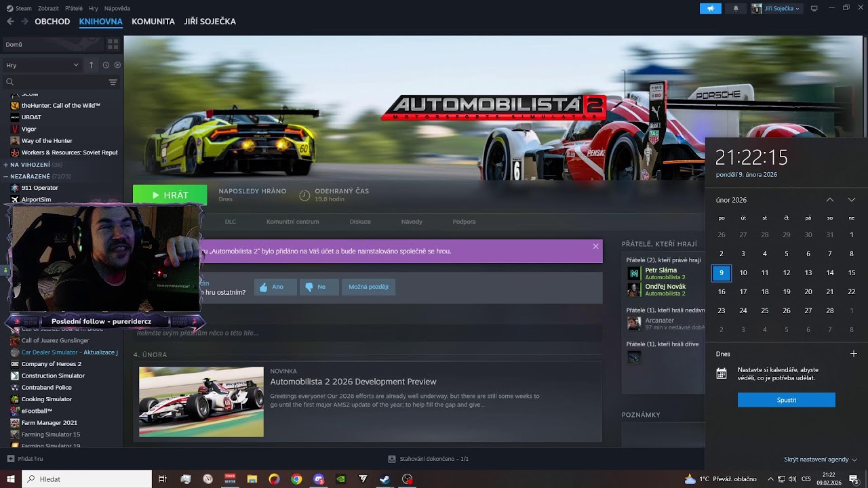Open the Diskuze tab
Viewport: 868px width, 488px height.
(x=360, y=222)
